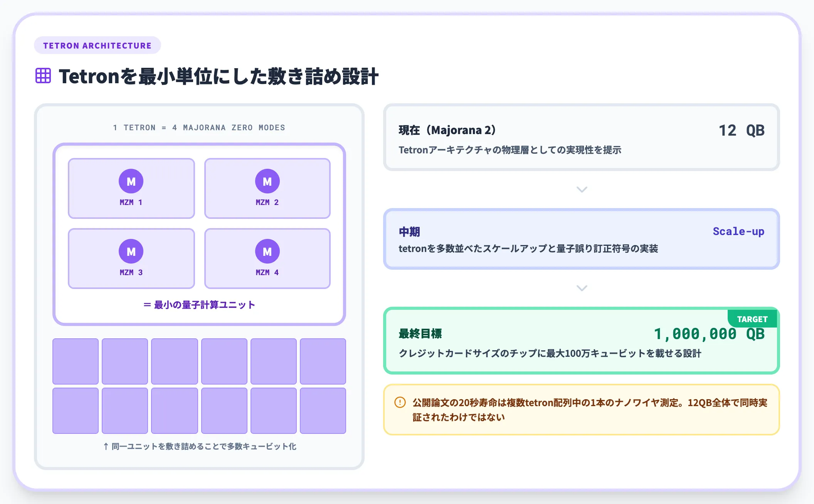Click the purple grid icon beside the title
The height and width of the screenshot is (504, 814).
click(43, 76)
